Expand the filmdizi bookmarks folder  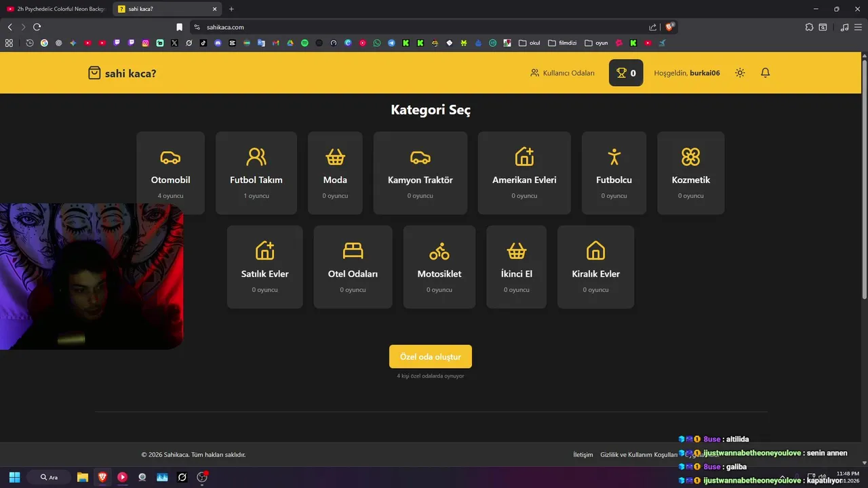[562, 43]
